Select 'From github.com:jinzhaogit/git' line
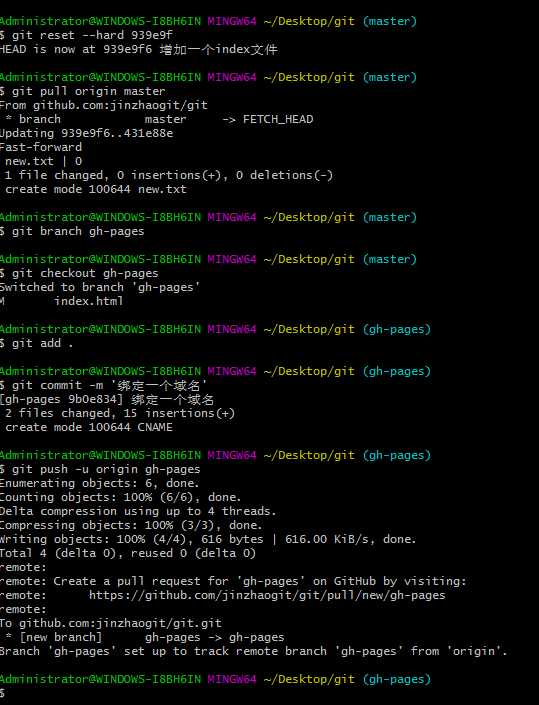This screenshot has height=705, width=539. 104,105
